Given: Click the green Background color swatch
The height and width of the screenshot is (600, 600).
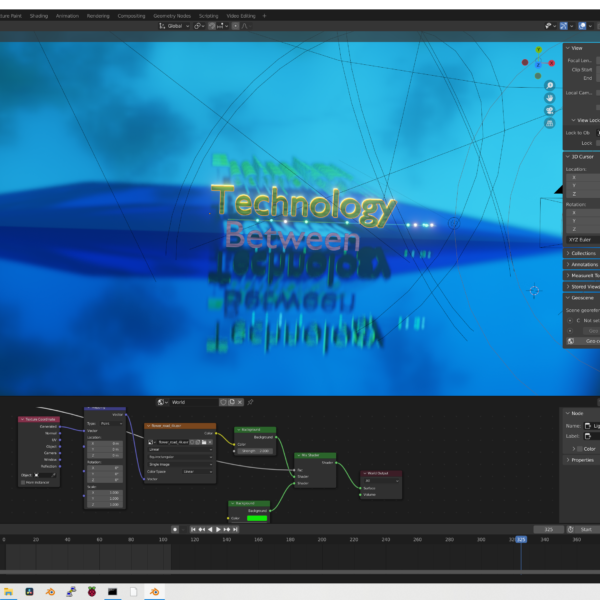Looking at the screenshot, I should point(257,518).
